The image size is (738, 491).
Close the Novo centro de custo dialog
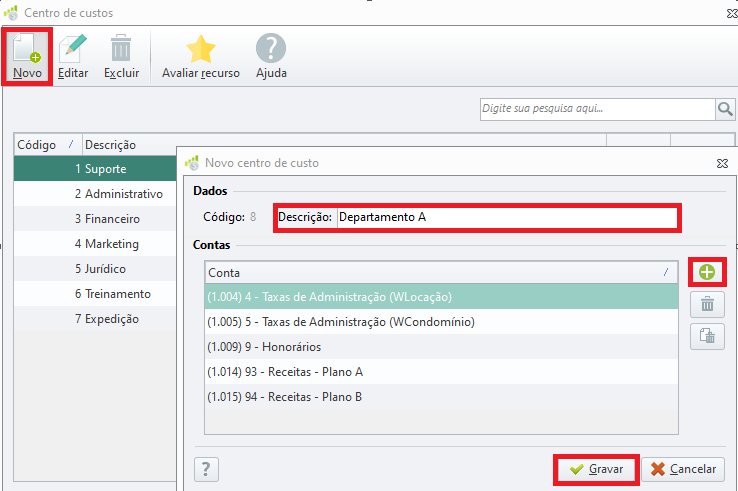722,163
